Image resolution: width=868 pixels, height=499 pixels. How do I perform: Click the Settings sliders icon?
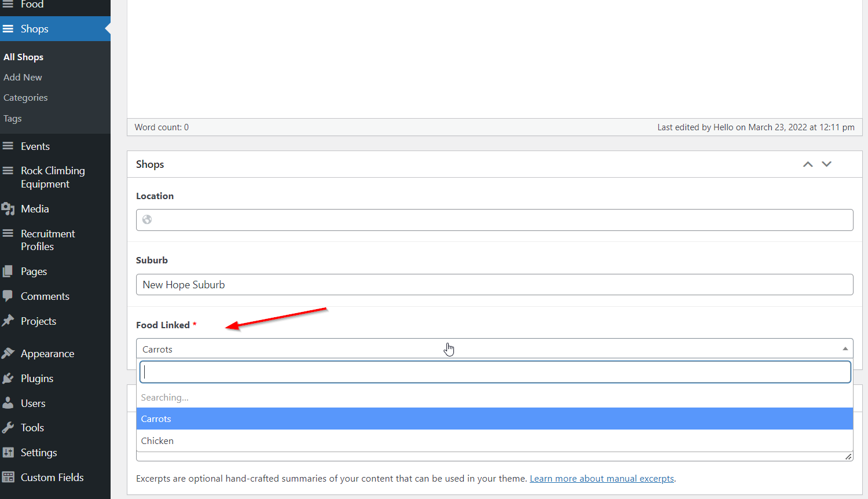[x=8, y=453]
